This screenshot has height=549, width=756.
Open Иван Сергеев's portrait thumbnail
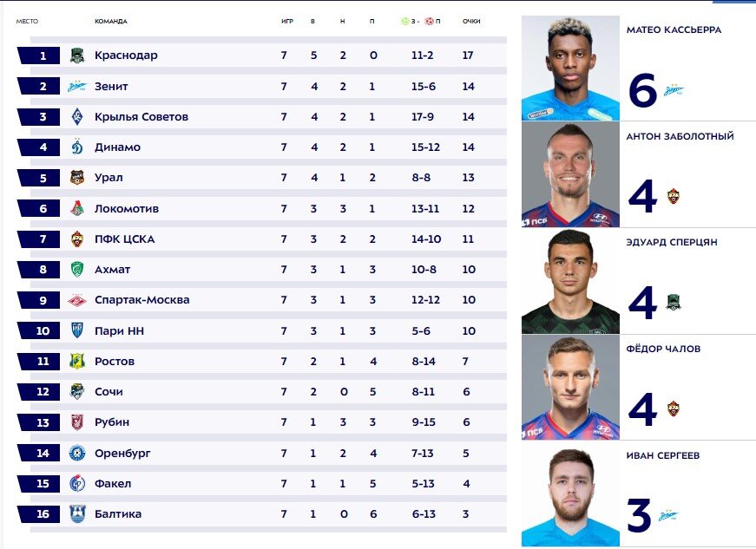click(570, 494)
